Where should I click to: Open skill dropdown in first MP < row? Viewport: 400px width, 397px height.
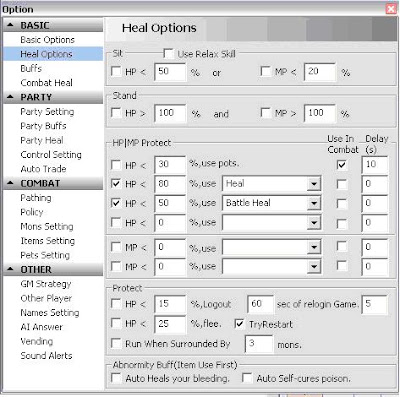pyautogui.click(x=314, y=247)
